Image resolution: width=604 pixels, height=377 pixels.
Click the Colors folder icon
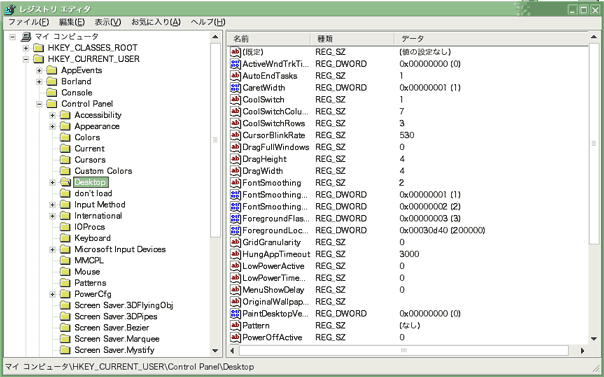coord(65,137)
